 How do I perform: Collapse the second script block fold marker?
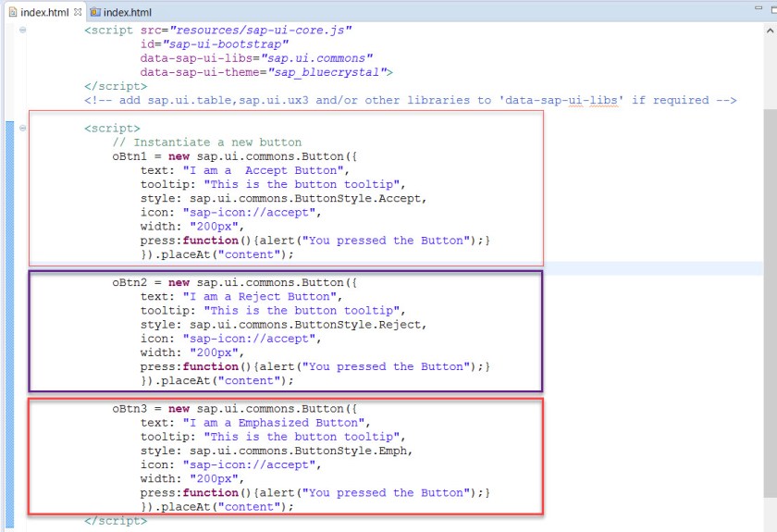[22, 128]
